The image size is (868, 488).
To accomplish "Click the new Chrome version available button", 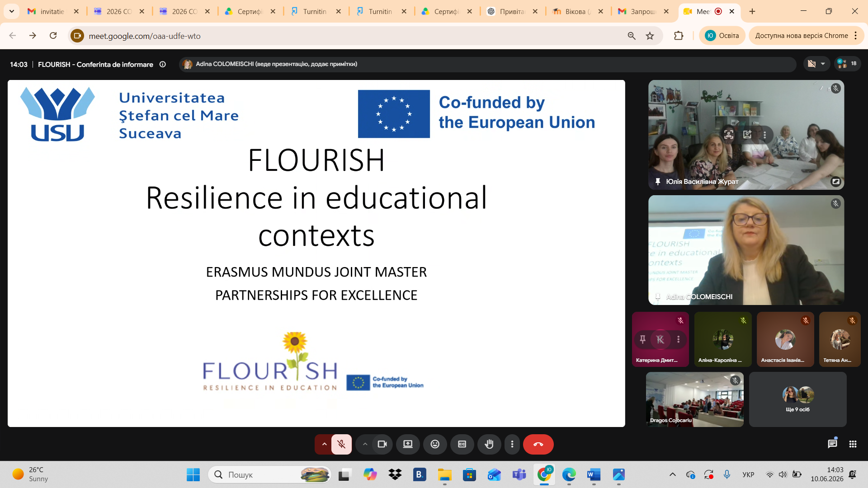I will pos(802,36).
